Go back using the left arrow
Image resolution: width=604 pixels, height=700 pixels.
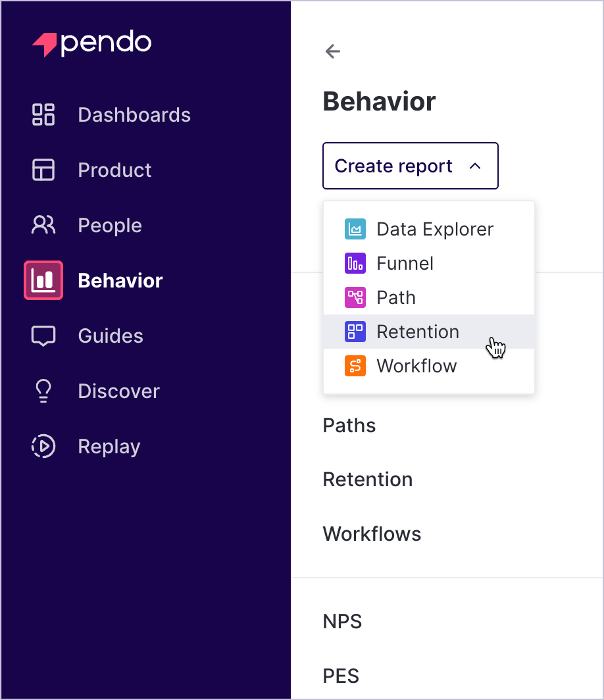(x=332, y=51)
